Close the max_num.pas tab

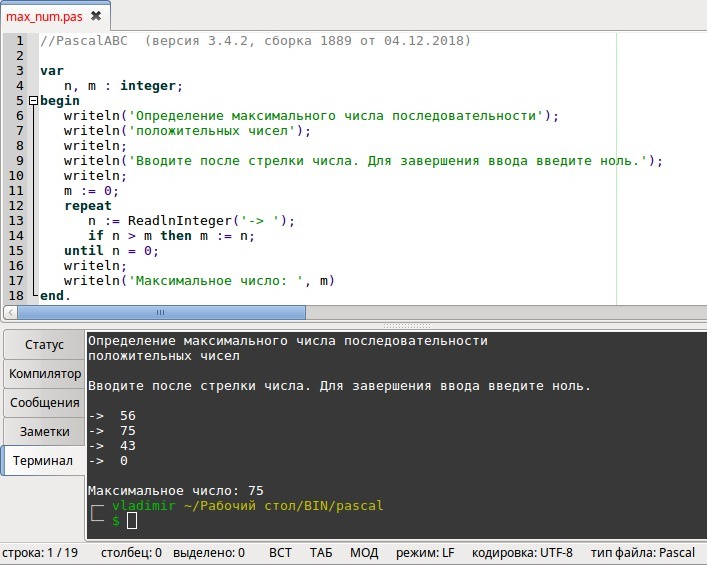click(x=95, y=17)
